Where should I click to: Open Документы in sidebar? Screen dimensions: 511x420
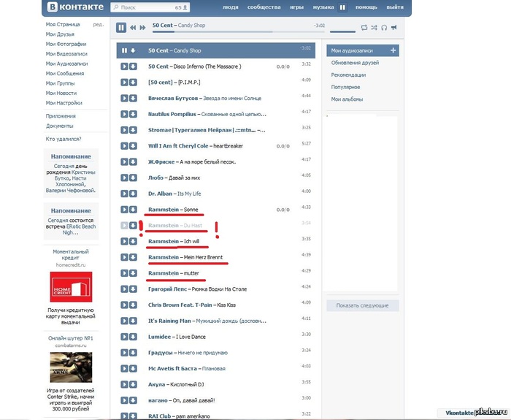point(59,126)
